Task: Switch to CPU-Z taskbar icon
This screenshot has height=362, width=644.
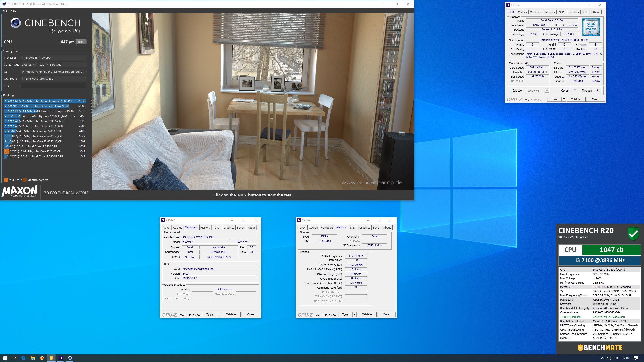Action: click(x=60, y=358)
